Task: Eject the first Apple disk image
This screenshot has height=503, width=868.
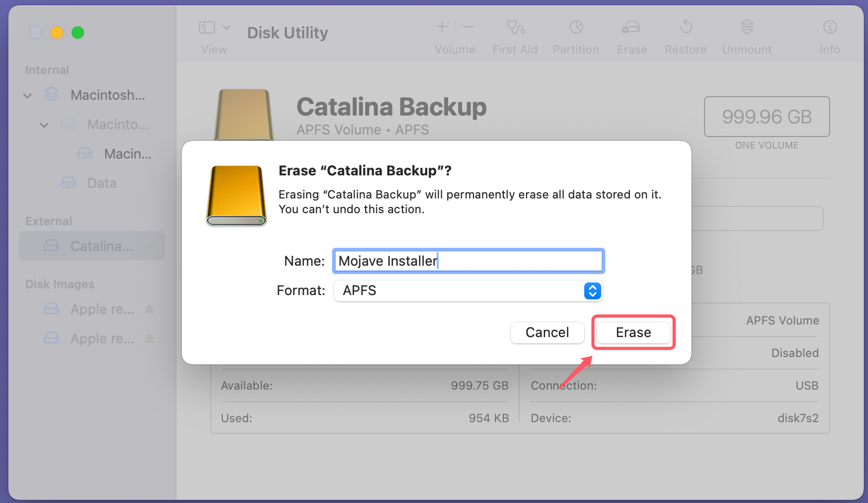Action: pyautogui.click(x=150, y=309)
